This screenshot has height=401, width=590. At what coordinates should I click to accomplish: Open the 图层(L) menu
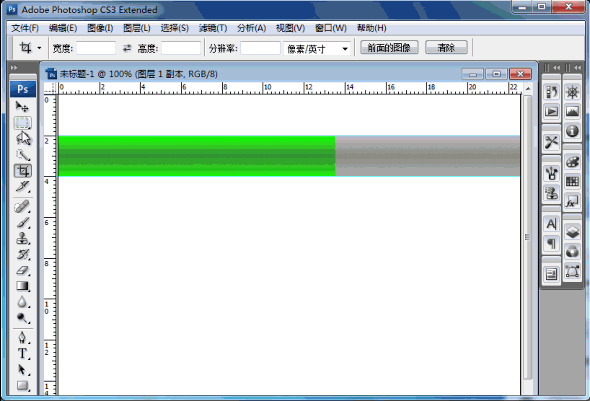pyautogui.click(x=137, y=28)
